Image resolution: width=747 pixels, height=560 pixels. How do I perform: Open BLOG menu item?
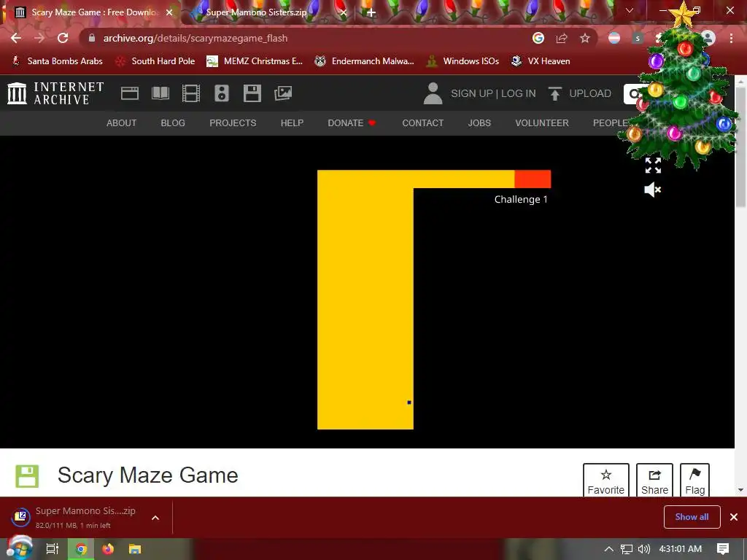pos(173,122)
